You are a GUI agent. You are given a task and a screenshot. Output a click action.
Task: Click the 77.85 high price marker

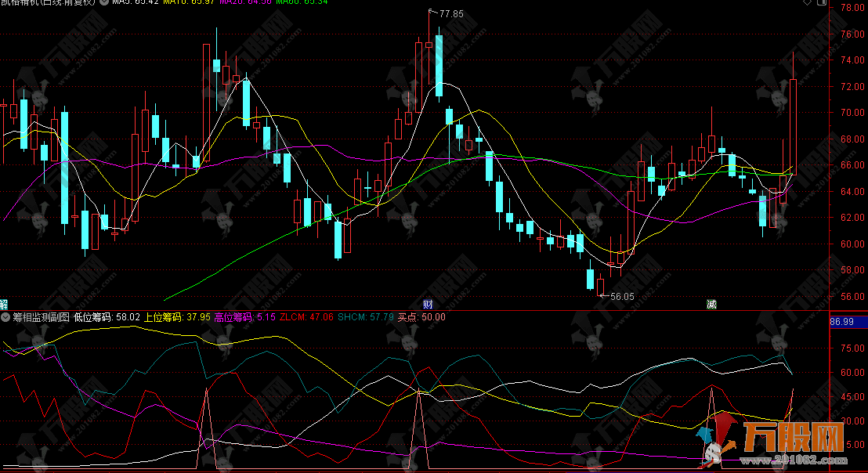click(450, 14)
